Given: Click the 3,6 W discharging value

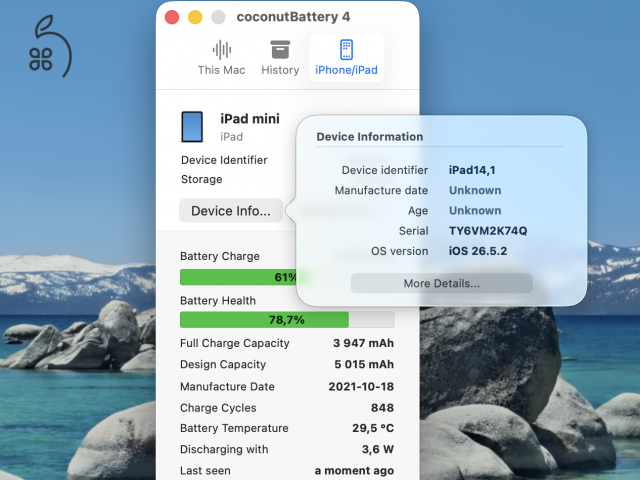Looking at the screenshot, I should point(378,449).
